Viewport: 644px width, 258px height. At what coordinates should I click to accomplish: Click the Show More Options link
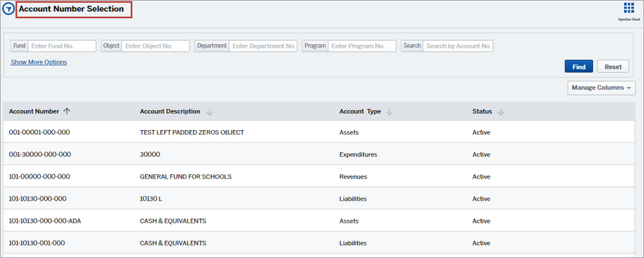point(39,62)
